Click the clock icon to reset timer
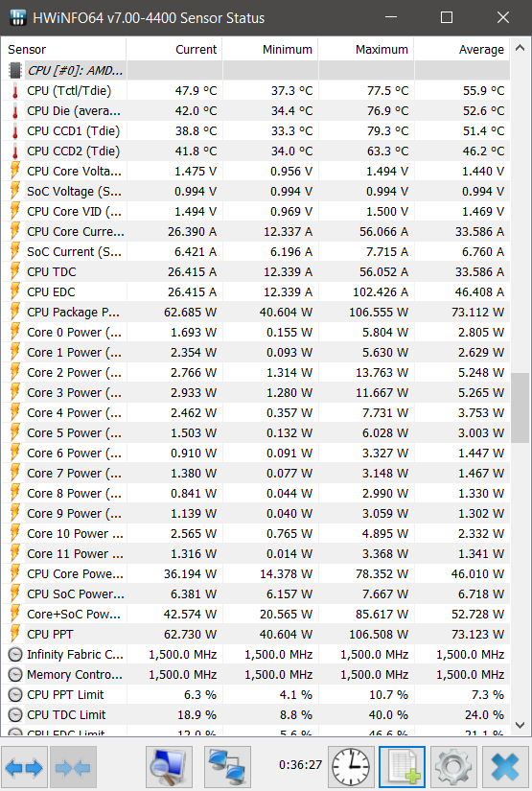532x791 pixels. coord(352,767)
